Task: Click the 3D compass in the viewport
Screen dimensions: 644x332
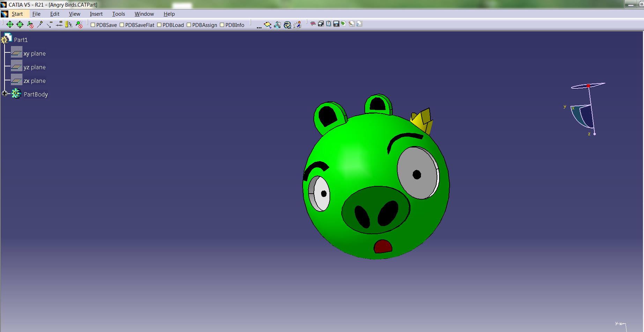Action: click(585, 109)
